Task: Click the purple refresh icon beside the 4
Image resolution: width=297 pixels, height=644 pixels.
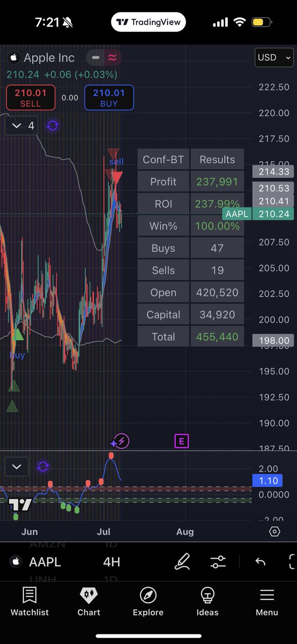Action: pos(53,126)
